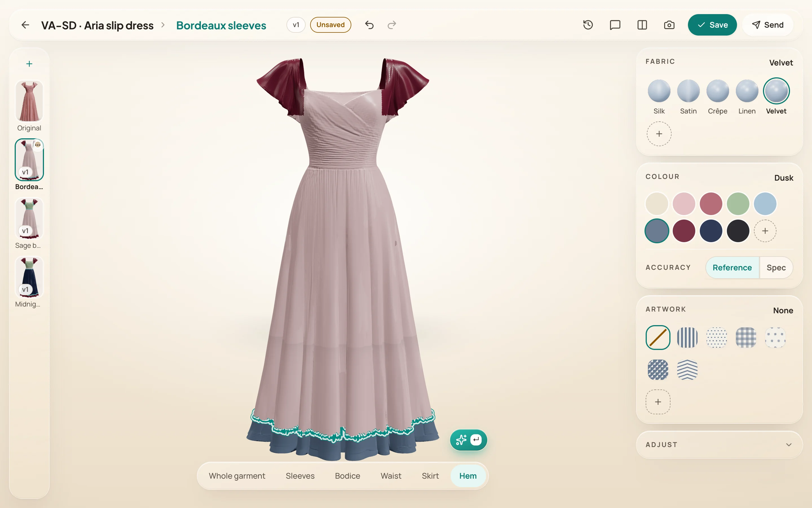Click the Unsaved status badge
Viewport: 812px width, 508px height.
point(330,25)
